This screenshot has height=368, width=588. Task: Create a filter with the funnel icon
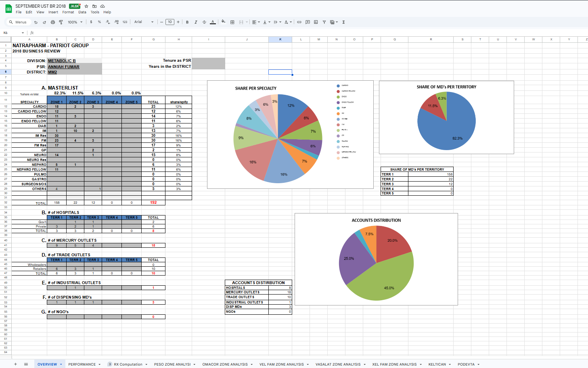324,22
